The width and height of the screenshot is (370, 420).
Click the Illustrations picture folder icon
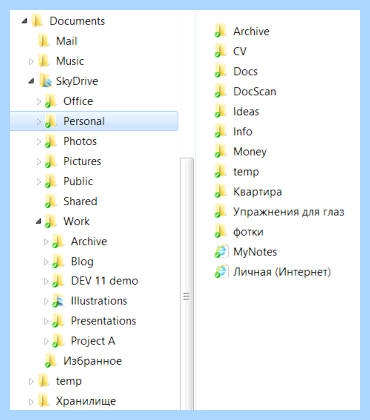[58, 301]
